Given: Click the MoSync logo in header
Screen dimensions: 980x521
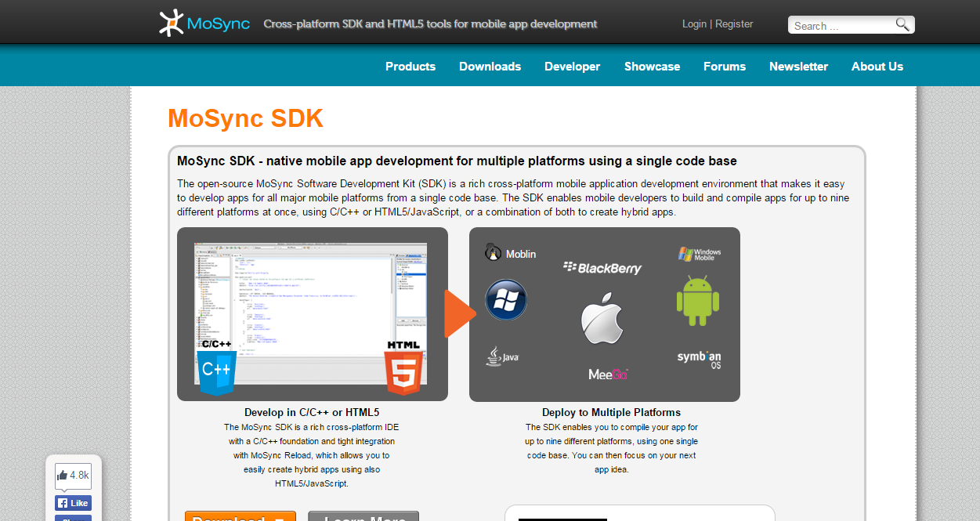Looking at the screenshot, I should [204, 24].
